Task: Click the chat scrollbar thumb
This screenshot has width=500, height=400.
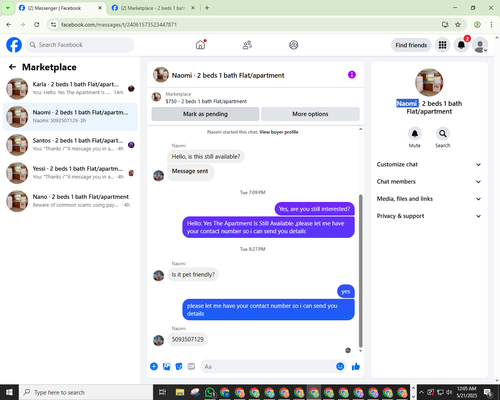Action: point(360,271)
